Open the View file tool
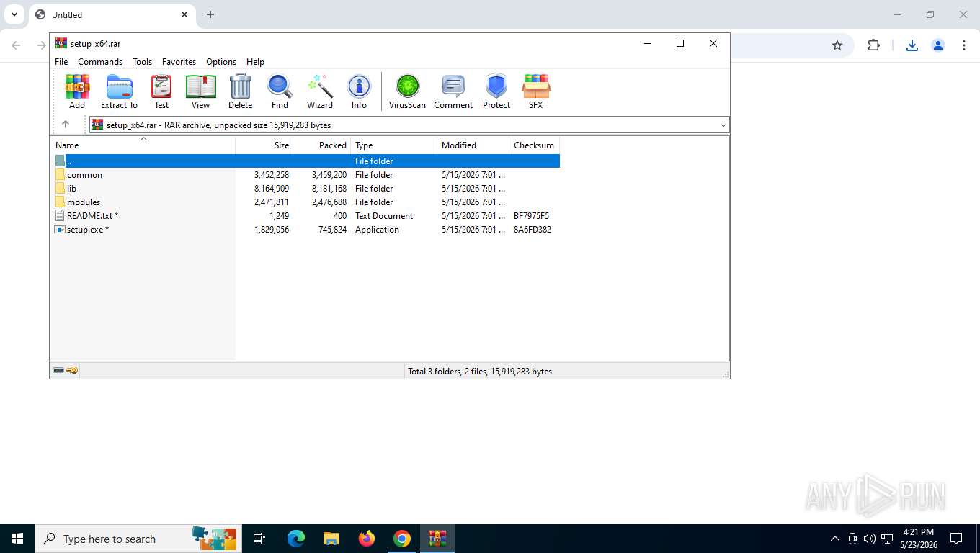 coord(200,91)
